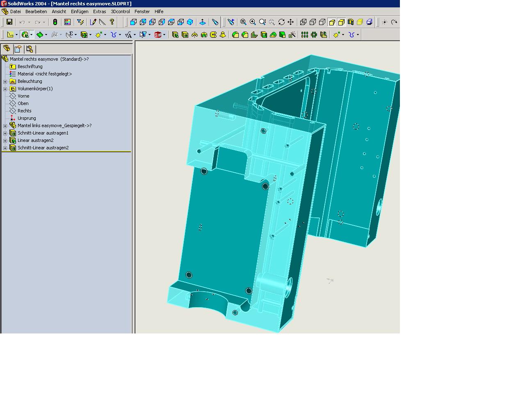Image resolution: width=525 pixels, height=420 pixels.
Task: Expand Mantel links easymove_Gespiegelt node
Action: pos(5,126)
